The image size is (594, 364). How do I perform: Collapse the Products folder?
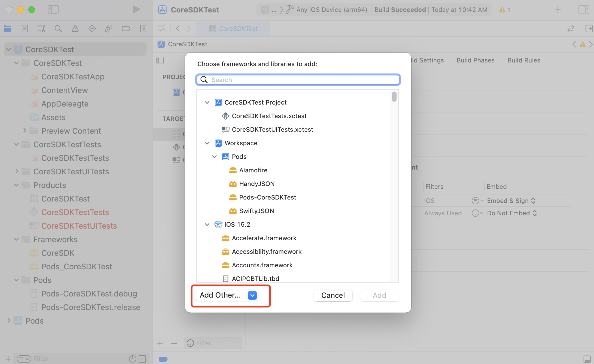17,185
